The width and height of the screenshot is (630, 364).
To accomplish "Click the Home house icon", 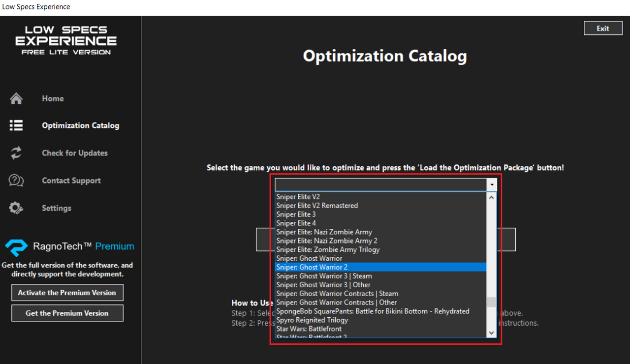I will (16, 98).
